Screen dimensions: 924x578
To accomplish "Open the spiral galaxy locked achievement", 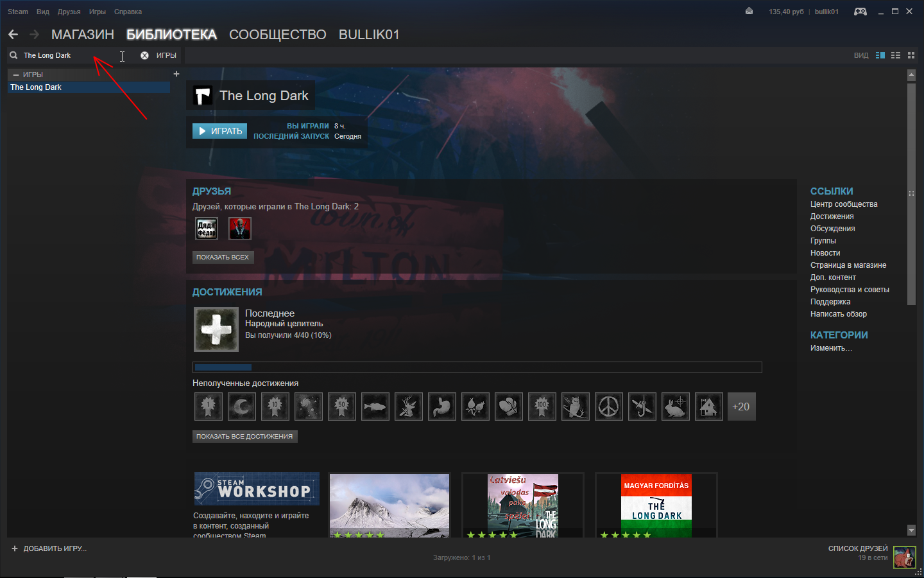I will tap(308, 407).
